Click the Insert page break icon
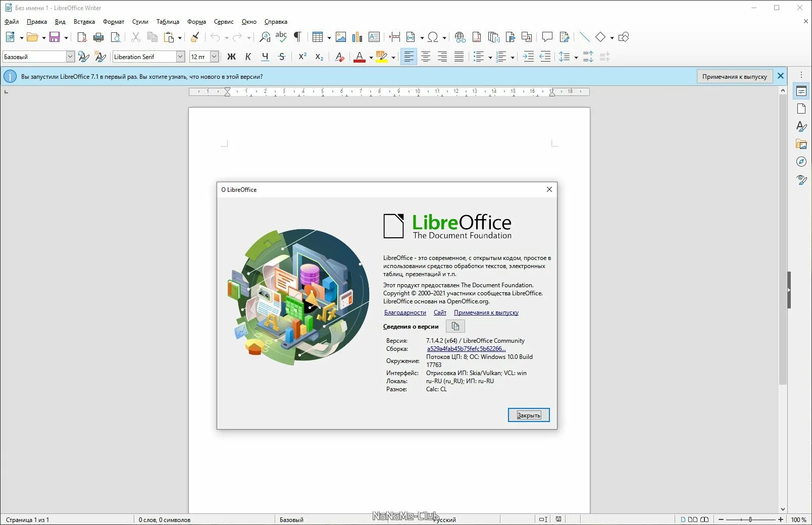The width and height of the screenshot is (812, 525). point(395,37)
